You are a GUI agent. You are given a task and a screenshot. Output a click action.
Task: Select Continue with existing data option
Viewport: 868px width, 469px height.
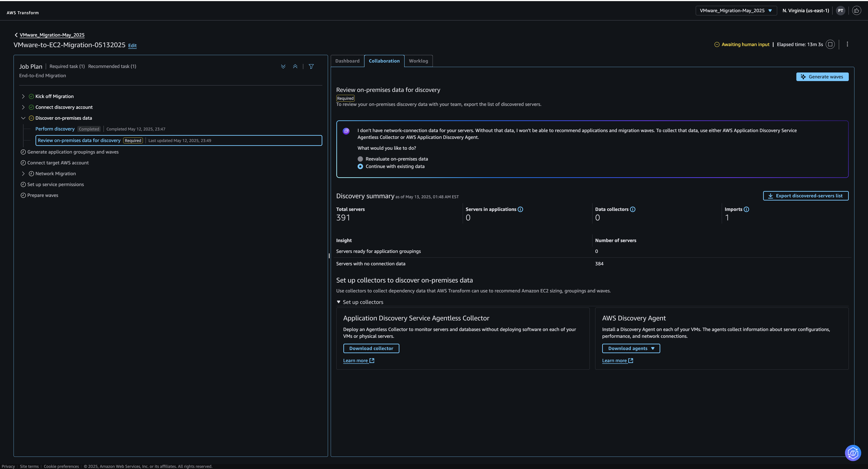tap(360, 167)
